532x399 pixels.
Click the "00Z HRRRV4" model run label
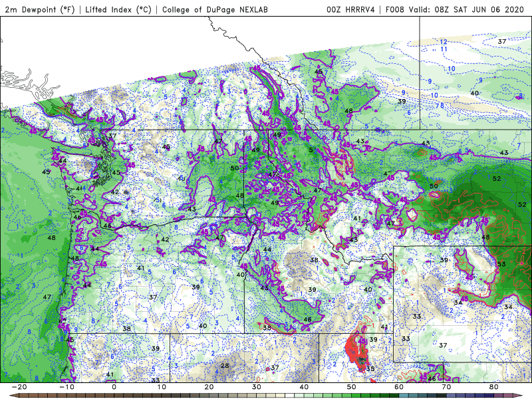click(350, 9)
